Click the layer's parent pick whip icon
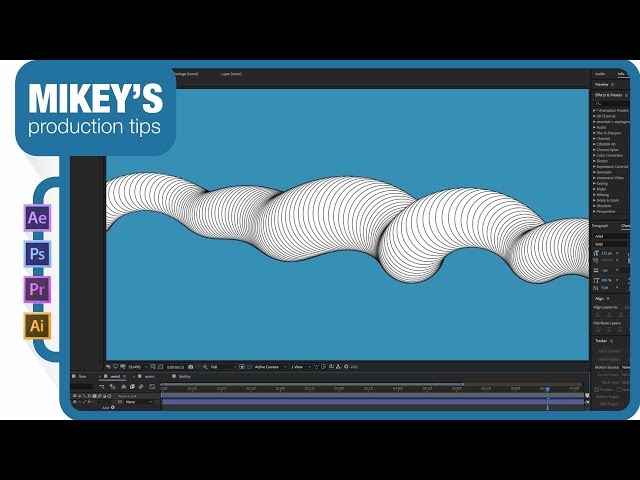The image size is (640, 480). coord(120,402)
